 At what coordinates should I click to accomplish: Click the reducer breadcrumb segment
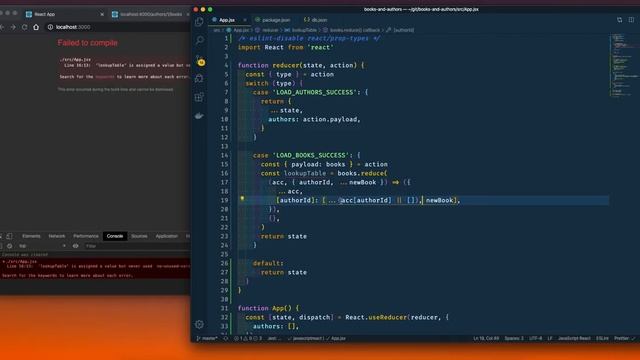267,30
